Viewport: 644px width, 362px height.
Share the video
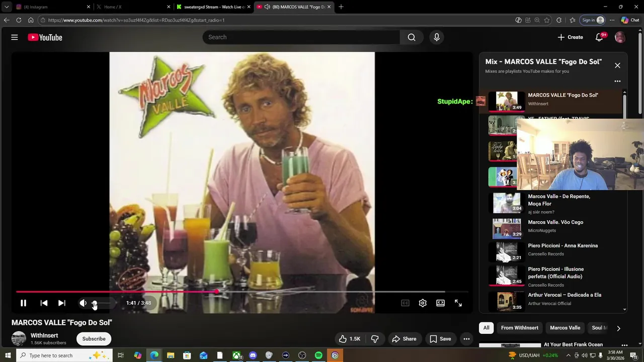coord(405,339)
